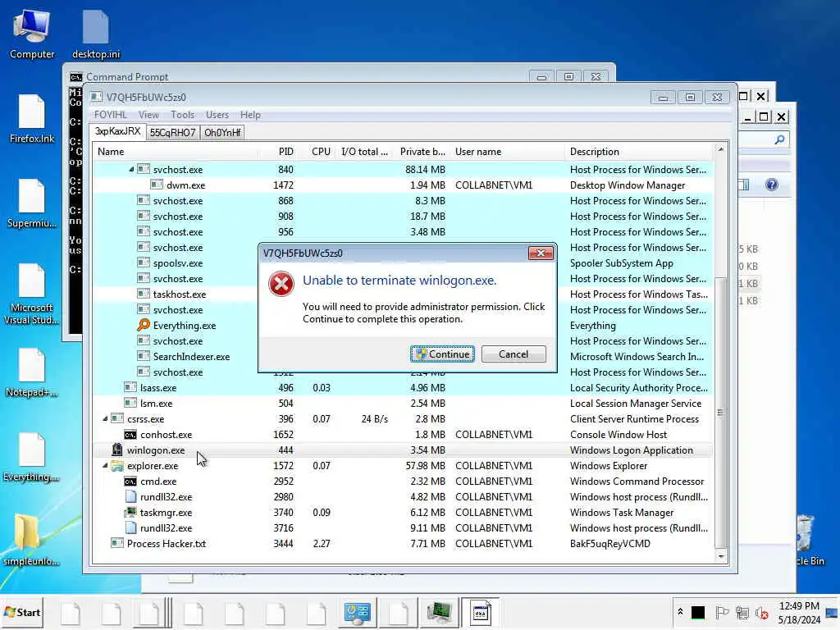Click the Task Manager taskbar icon
Viewport: 840px width, 630px height.
coord(440,612)
